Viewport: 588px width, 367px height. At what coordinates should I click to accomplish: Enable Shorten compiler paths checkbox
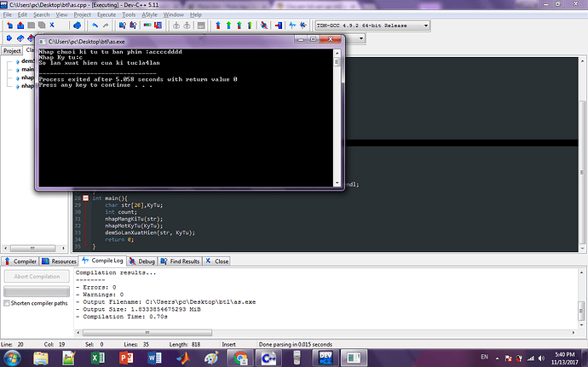[8, 303]
